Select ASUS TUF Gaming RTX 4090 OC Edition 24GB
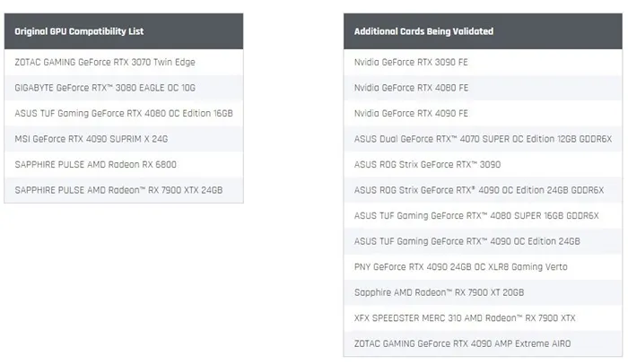 [x=483, y=241]
